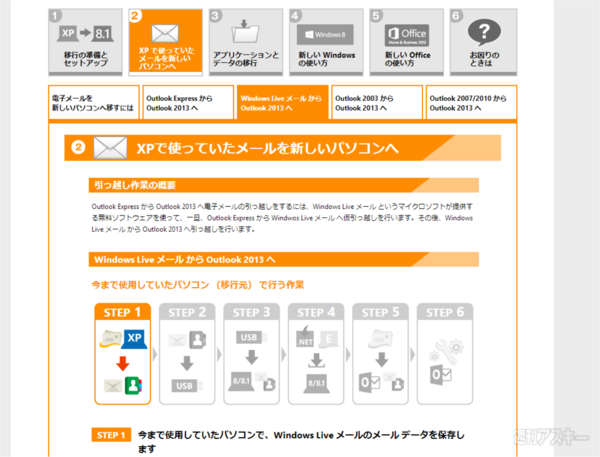Click heading Windows Live メール から Outlook 2013 へ
600x457 pixels.
185,260
